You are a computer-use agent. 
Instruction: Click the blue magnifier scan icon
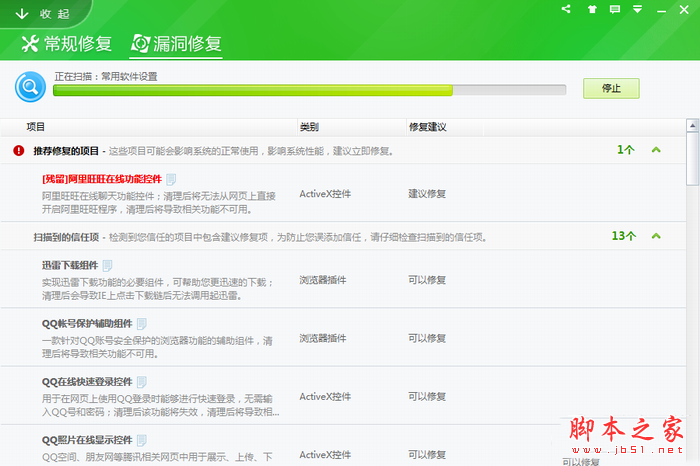[x=30, y=87]
